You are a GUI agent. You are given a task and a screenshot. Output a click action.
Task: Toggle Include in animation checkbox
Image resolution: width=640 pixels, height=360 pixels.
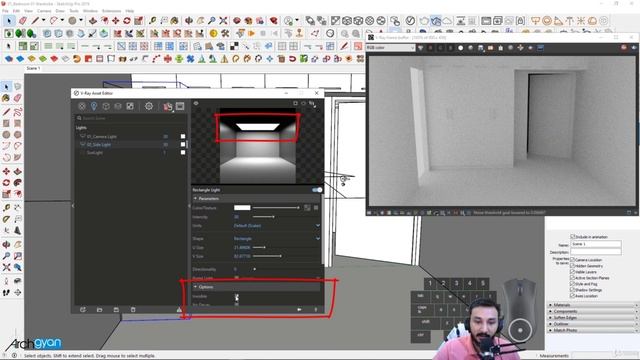click(x=572, y=236)
